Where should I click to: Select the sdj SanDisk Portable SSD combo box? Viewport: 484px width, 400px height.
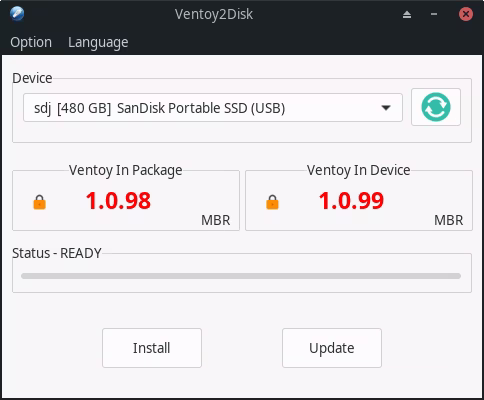[x=213, y=108]
